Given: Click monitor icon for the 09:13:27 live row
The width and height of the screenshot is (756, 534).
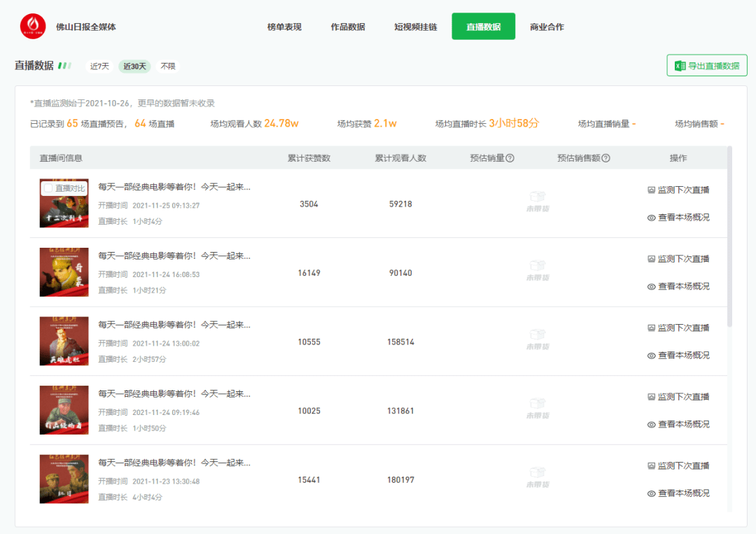Looking at the screenshot, I should coord(651,190).
